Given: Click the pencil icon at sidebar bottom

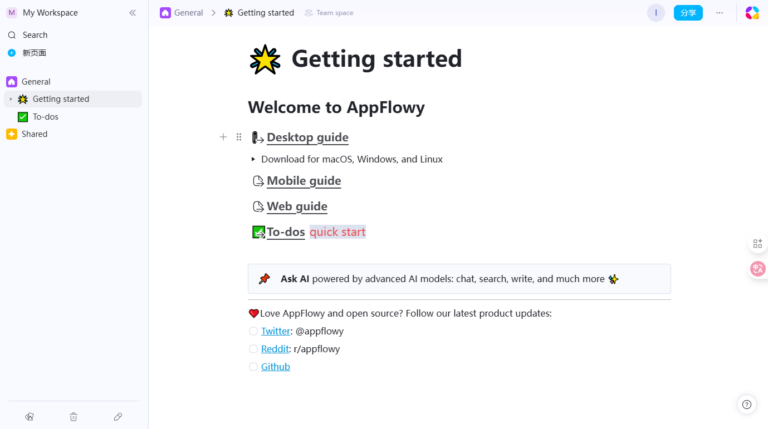Looking at the screenshot, I should [118, 417].
